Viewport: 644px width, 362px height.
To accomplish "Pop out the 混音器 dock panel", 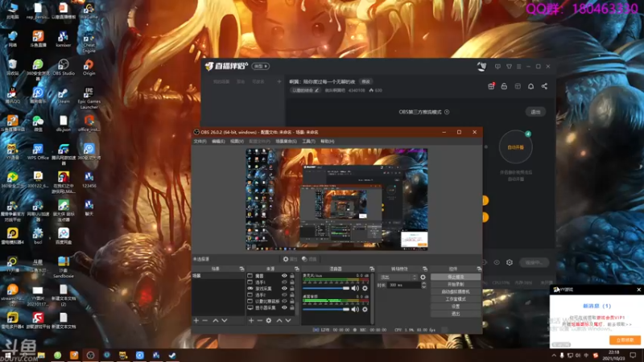I will [x=372, y=269].
